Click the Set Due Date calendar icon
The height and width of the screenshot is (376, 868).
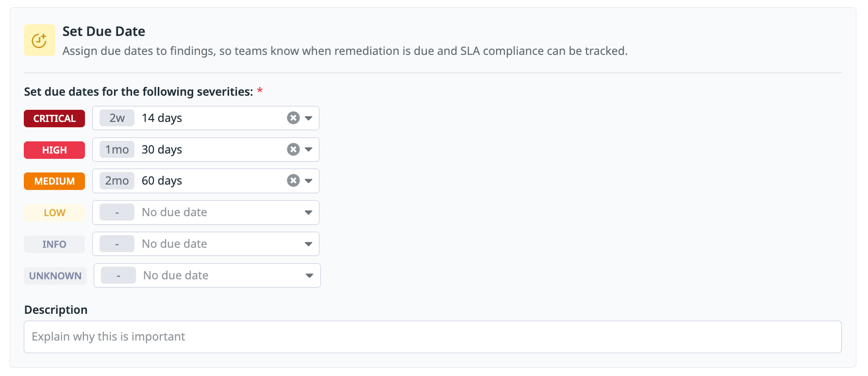point(39,40)
